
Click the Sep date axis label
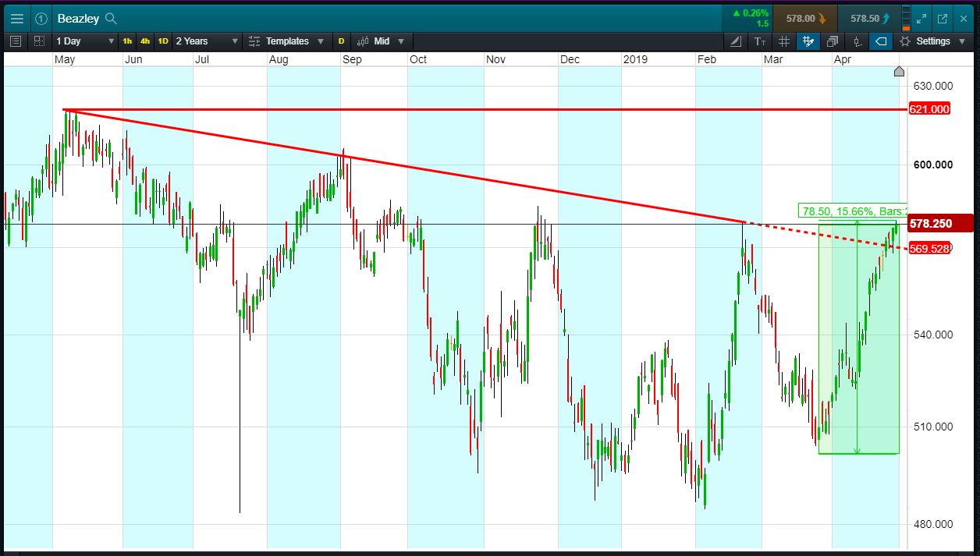point(352,59)
